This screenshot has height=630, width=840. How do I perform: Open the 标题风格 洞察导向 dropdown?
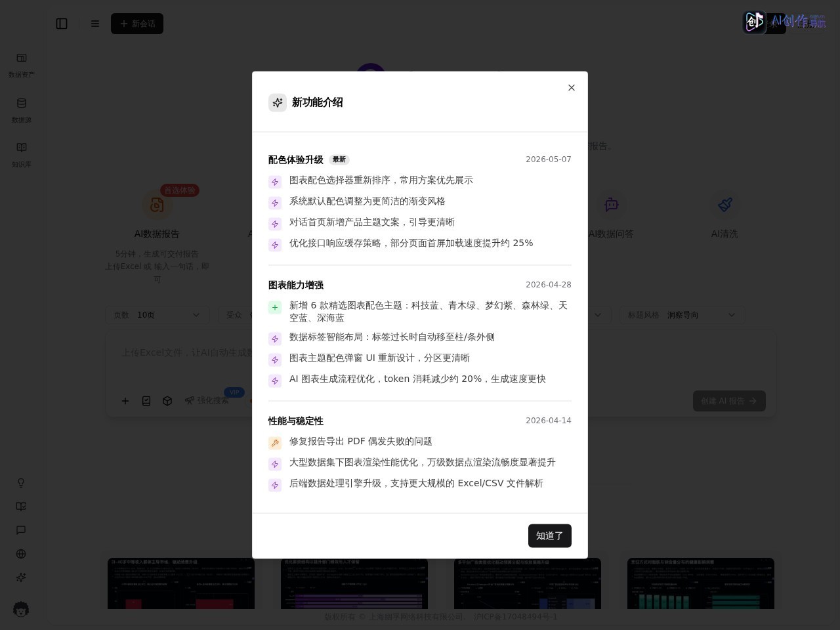click(682, 315)
